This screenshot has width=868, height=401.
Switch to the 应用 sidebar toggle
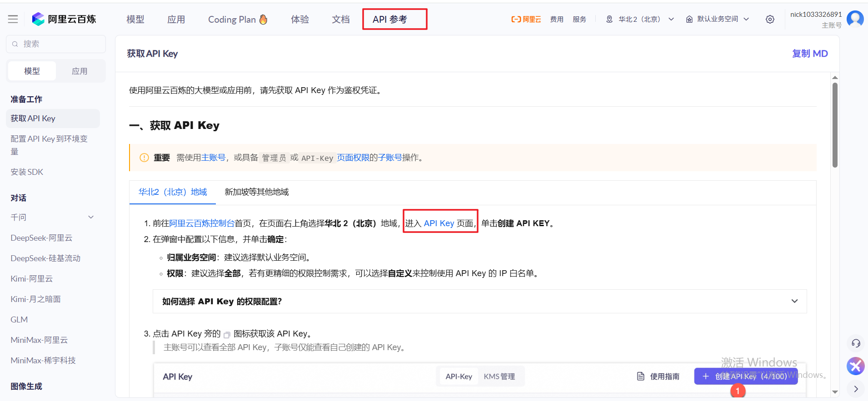point(80,71)
